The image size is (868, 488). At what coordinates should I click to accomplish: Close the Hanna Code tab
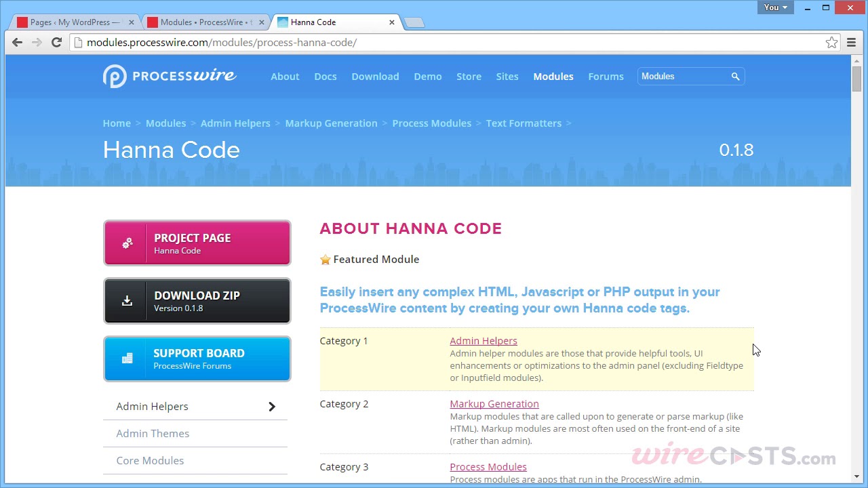(x=391, y=22)
